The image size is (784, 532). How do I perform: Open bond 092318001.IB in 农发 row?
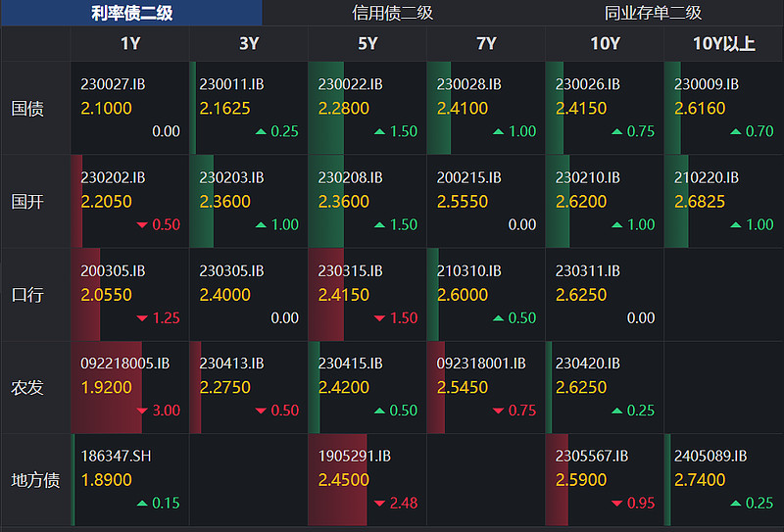pyautogui.click(x=481, y=363)
